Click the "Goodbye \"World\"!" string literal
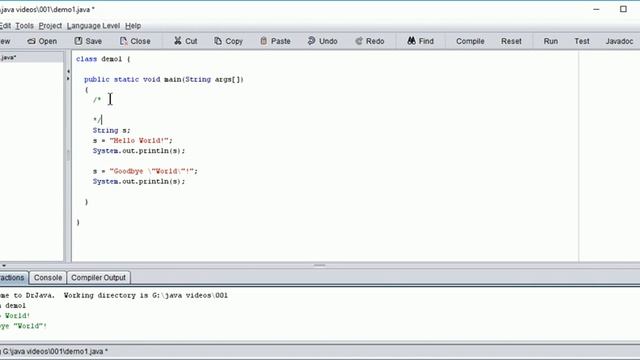Screen dimensions: 640x360 coord(151,171)
